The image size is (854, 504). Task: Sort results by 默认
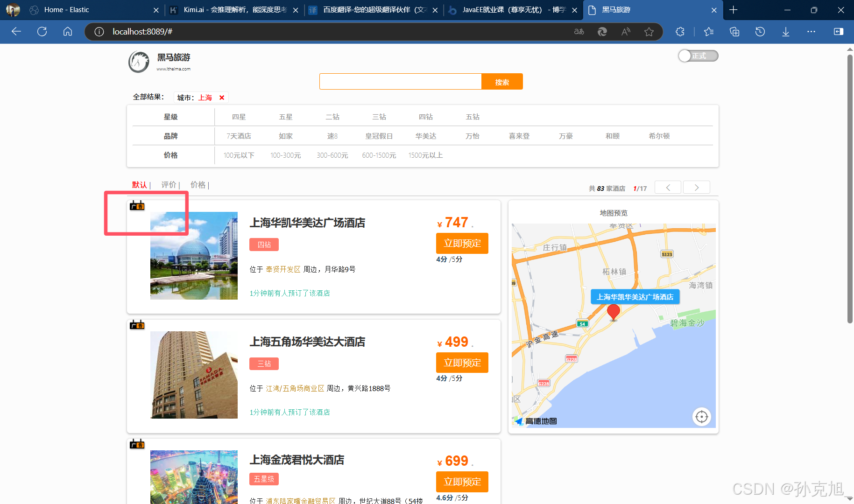(139, 185)
